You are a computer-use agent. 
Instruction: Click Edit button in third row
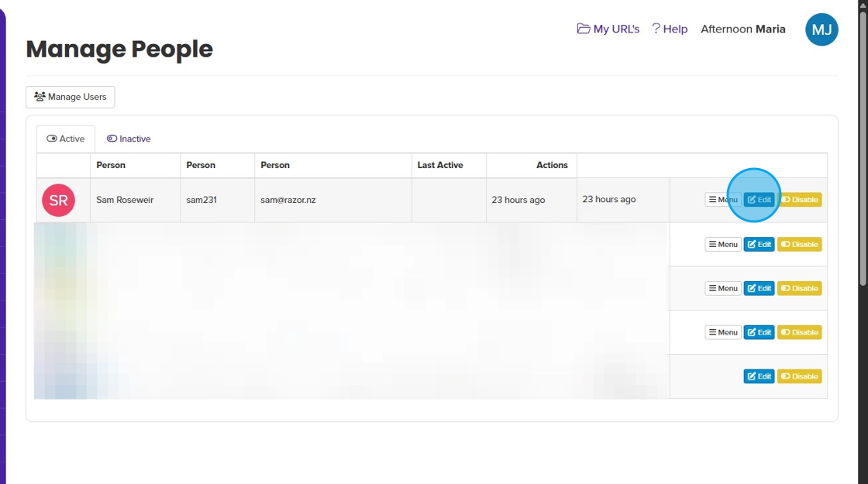759,288
